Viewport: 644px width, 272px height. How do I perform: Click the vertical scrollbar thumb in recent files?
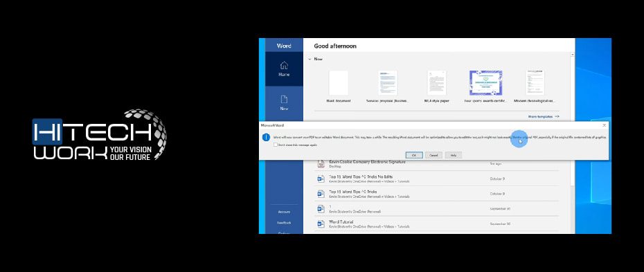572,121
